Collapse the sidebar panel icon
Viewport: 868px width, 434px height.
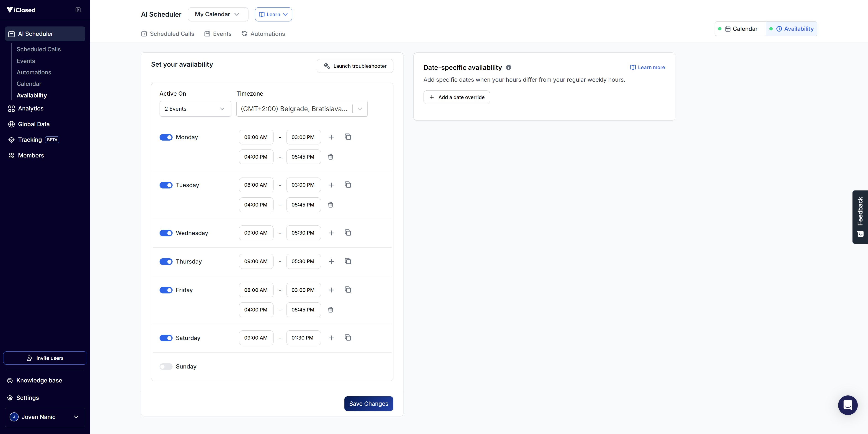[78, 10]
